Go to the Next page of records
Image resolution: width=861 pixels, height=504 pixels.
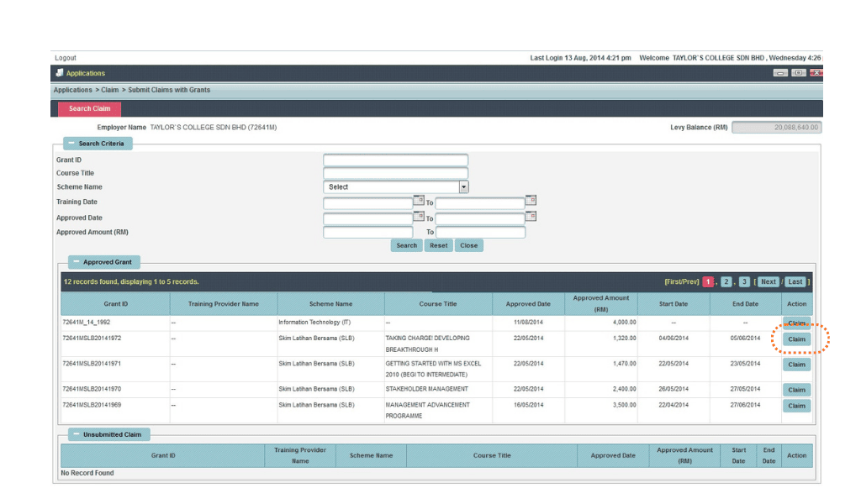click(769, 282)
